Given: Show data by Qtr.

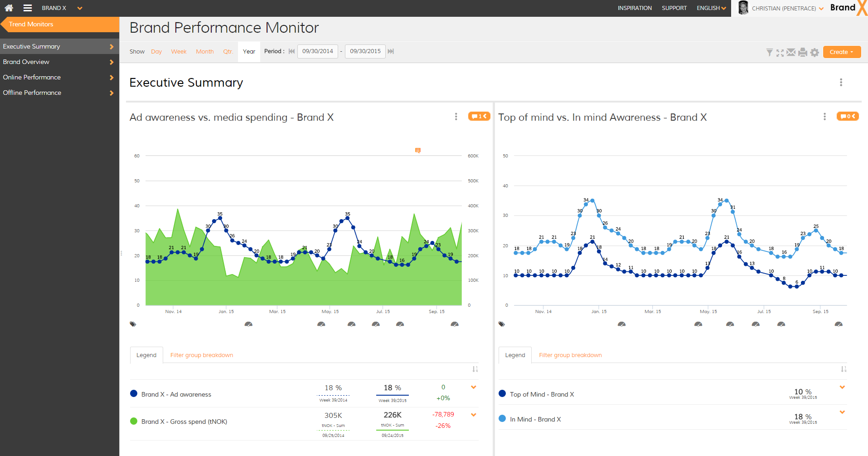Looking at the screenshot, I should [x=228, y=51].
